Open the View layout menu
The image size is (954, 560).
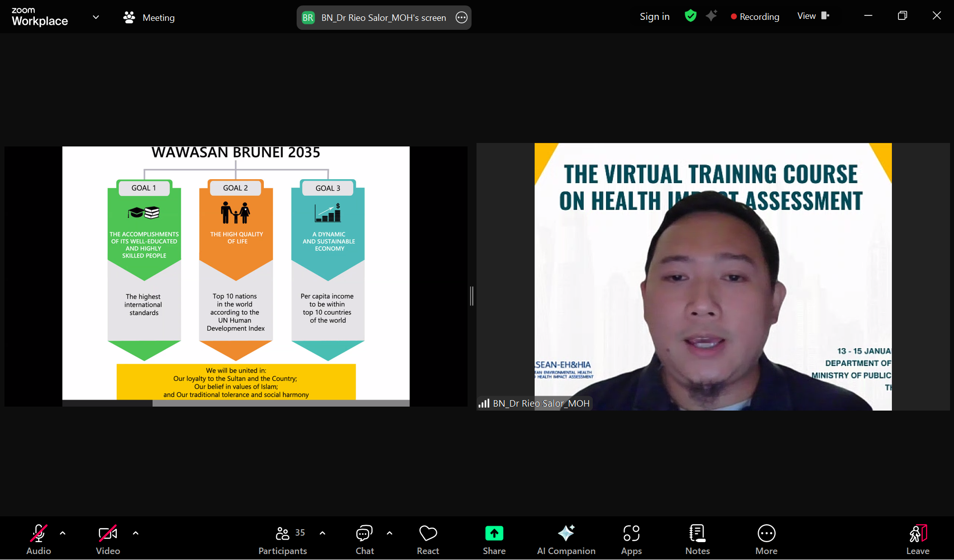click(813, 16)
